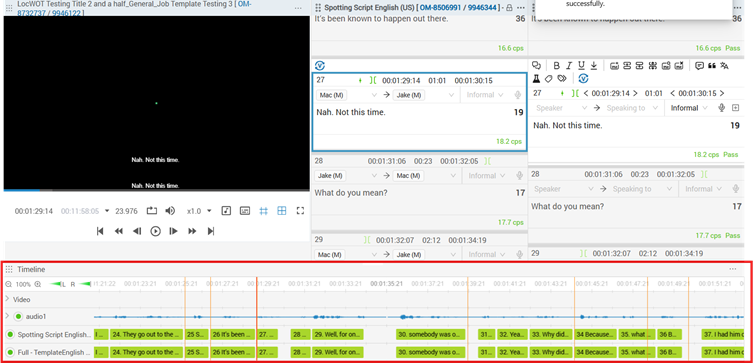This screenshot has height=363, width=753.
Task: Toggle the hash grid overlay icon
Action: [x=263, y=210]
